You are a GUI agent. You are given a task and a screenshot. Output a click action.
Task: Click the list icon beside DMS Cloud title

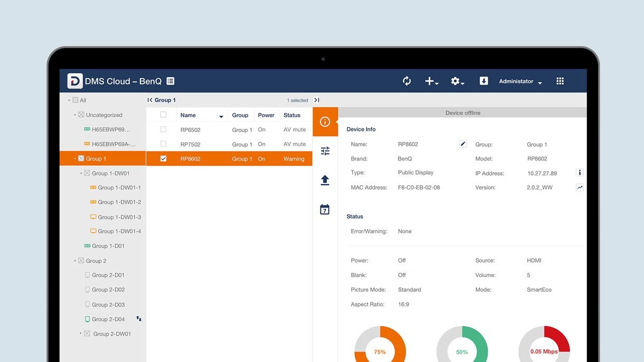pyautogui.click(x=171, y=81)
